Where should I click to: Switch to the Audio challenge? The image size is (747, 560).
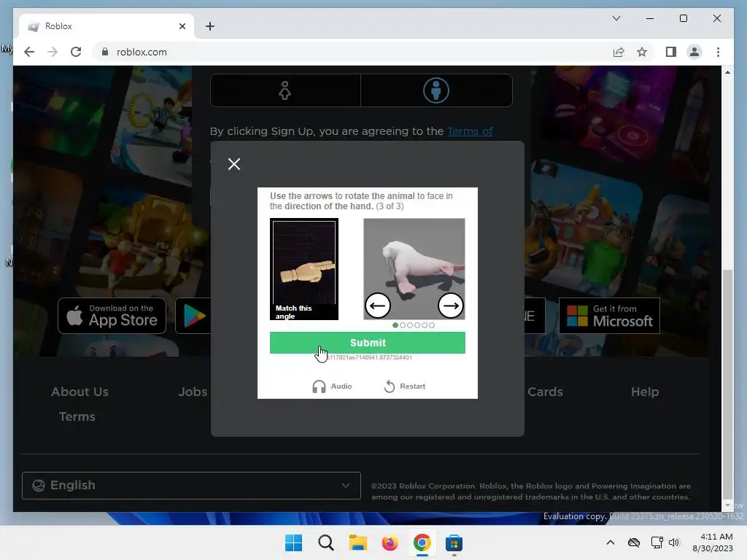(x=332, y=386)
